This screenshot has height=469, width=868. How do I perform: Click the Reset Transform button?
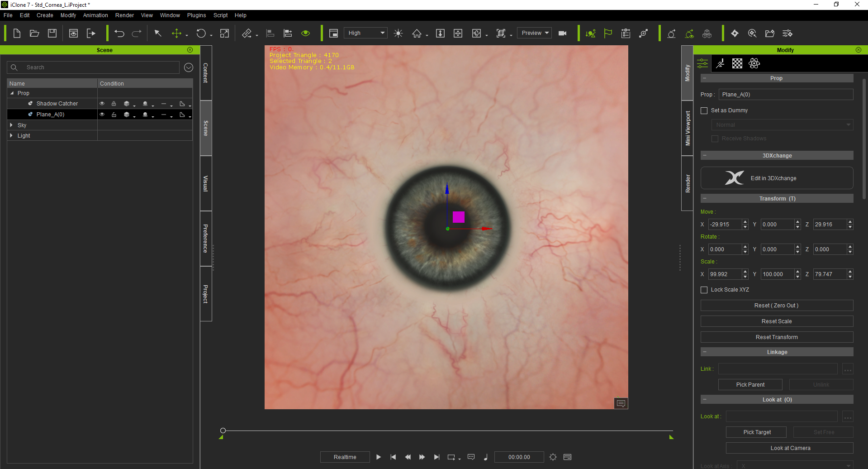click(x=777, y=337)
